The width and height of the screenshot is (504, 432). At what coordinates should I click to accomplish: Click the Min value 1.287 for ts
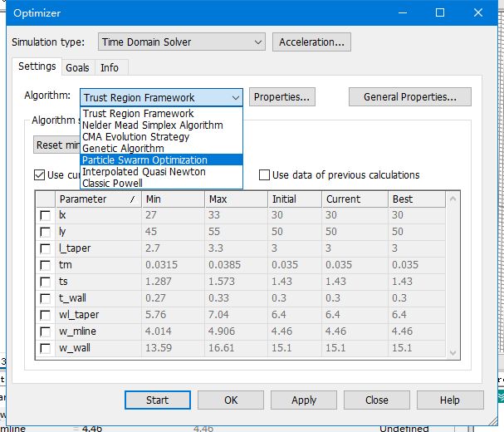click(x=173, y=282)
